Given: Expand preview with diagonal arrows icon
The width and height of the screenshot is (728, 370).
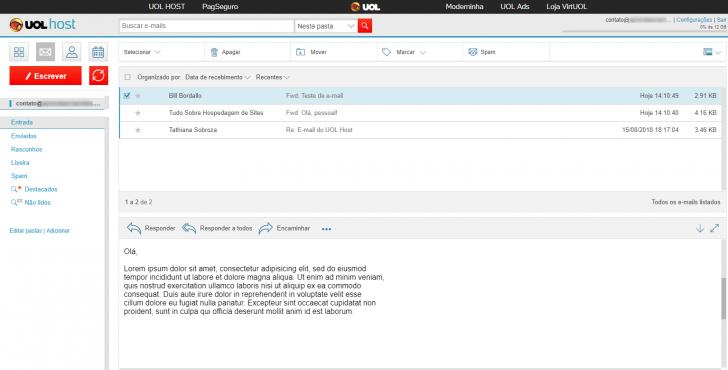Looking at the screenshot, I should 715,228.
